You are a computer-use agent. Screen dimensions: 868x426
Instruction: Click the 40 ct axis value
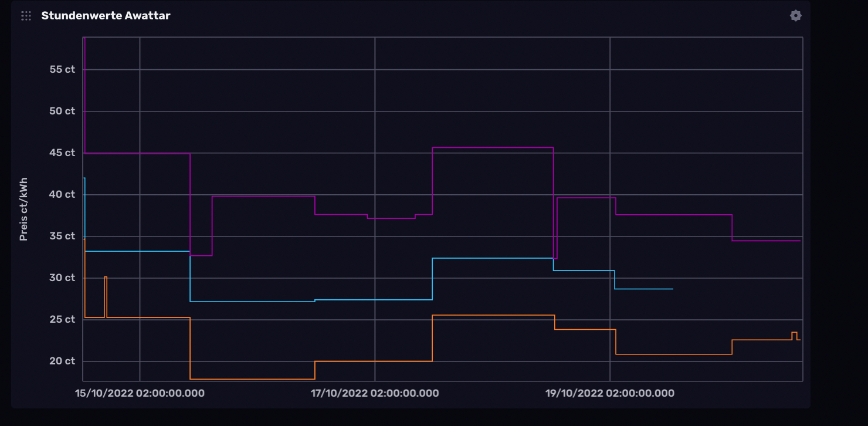tap(63, 194)
